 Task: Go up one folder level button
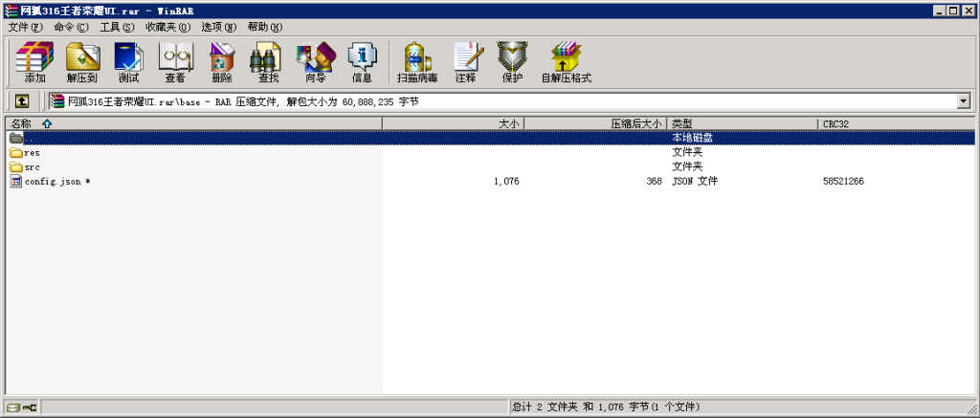pyautogui.click(x=22, y=100)
